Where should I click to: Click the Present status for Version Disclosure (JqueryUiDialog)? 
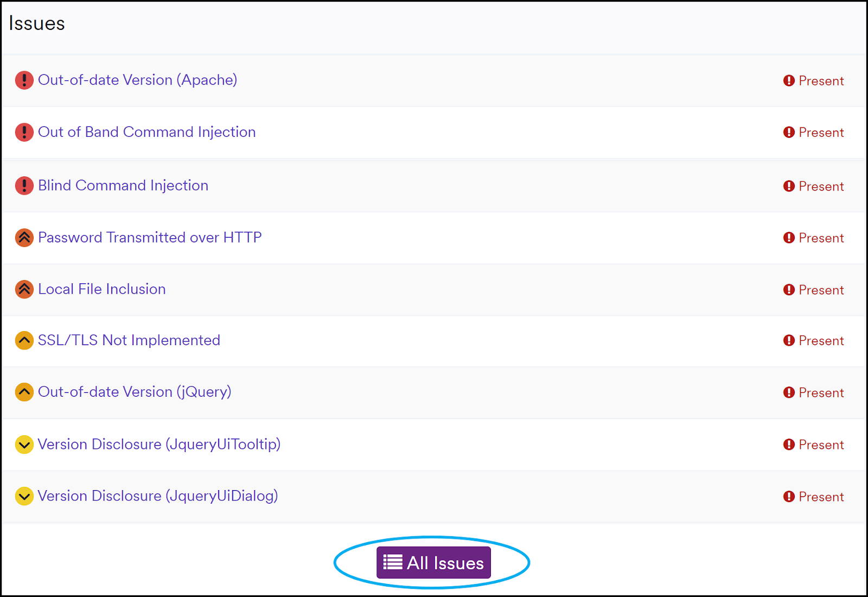point(814,497)
